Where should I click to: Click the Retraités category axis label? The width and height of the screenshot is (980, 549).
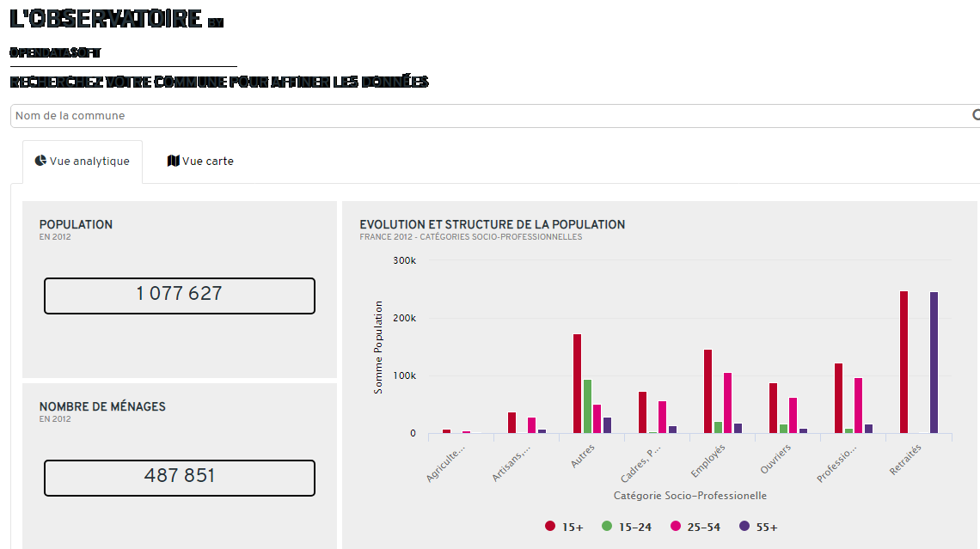(905, 454)
